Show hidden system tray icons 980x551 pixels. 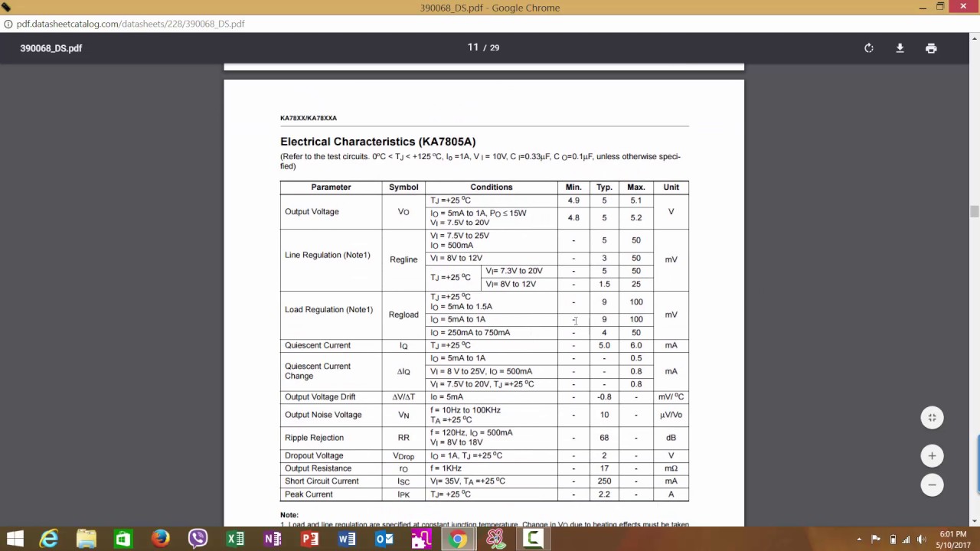[x=859, y=539]
